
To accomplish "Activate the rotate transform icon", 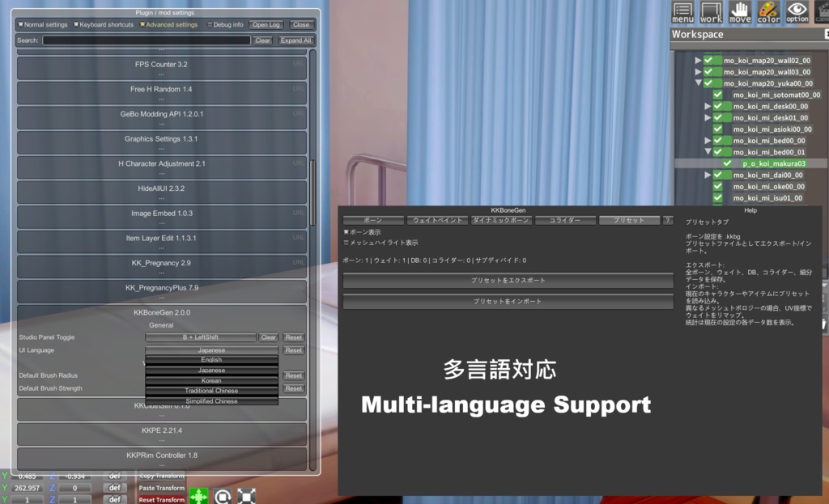I will [x=223, y=497].
